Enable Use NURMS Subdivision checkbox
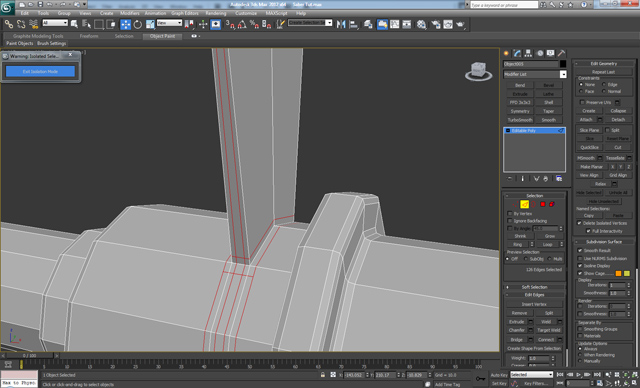The width and height of the screenshot is (640, 388). [580, 258]
